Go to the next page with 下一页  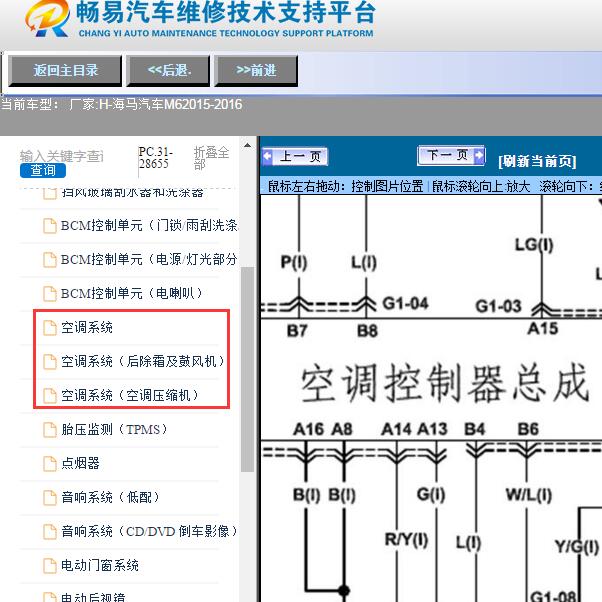tap(451, 155)
